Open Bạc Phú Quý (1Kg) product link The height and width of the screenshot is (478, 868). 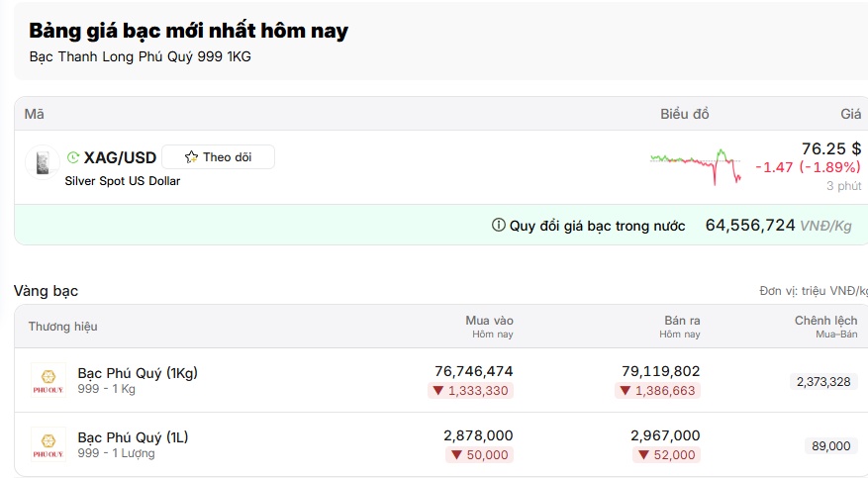point(138,373)
